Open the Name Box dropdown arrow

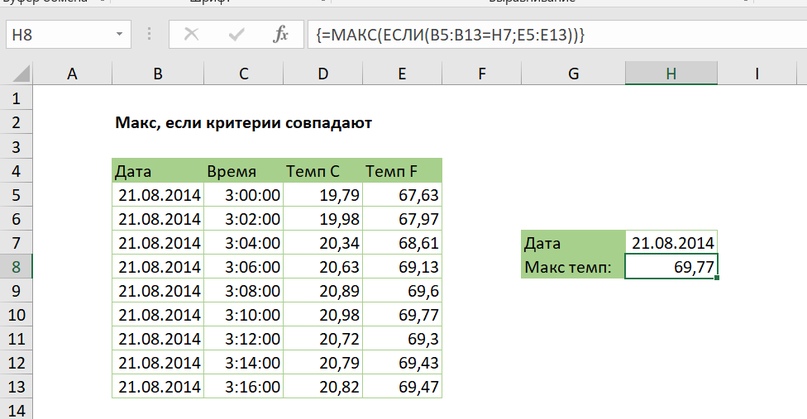tap(119, 34)
